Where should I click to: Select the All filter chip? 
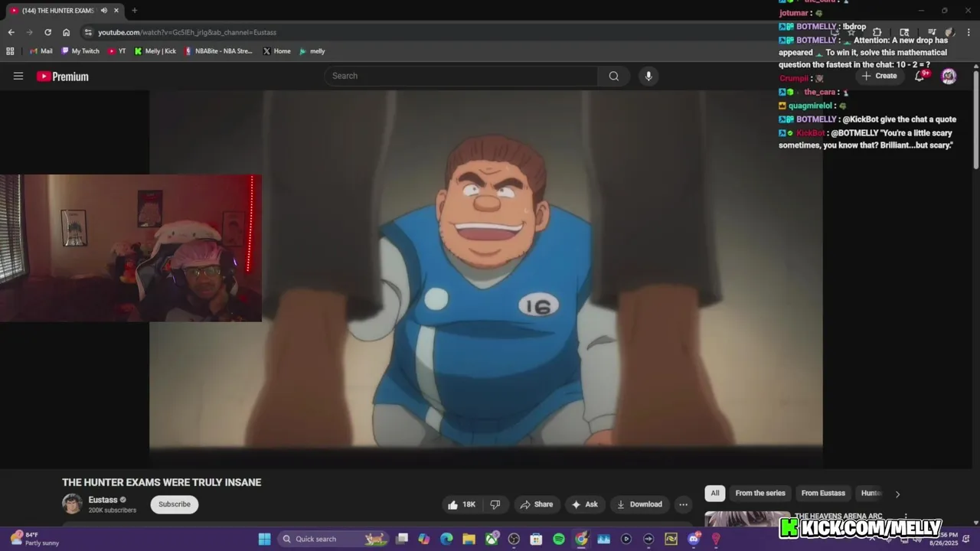pos(715,493)
